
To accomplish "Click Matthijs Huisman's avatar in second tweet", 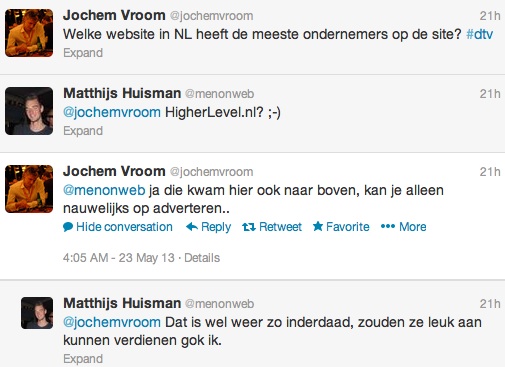I will pos(29,111).
